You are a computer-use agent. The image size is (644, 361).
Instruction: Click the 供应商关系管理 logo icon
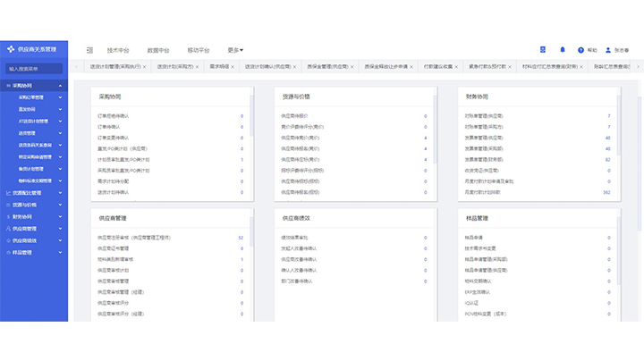pos(11,49)
